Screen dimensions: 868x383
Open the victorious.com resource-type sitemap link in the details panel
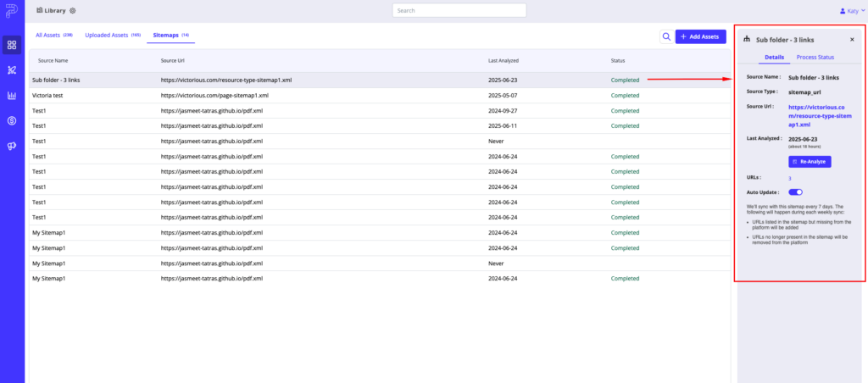coord(821,116)
